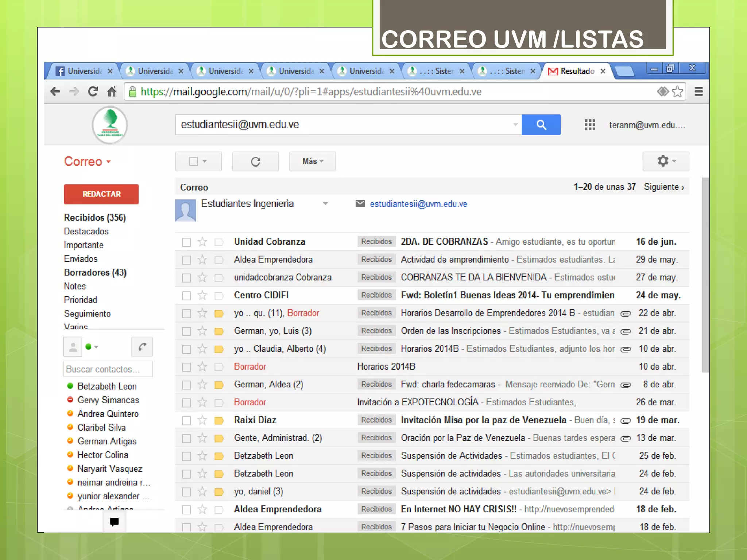Click the mail list vertical scrollbar
The height and width of the screenshot is (560, 747).
point(705,275)
